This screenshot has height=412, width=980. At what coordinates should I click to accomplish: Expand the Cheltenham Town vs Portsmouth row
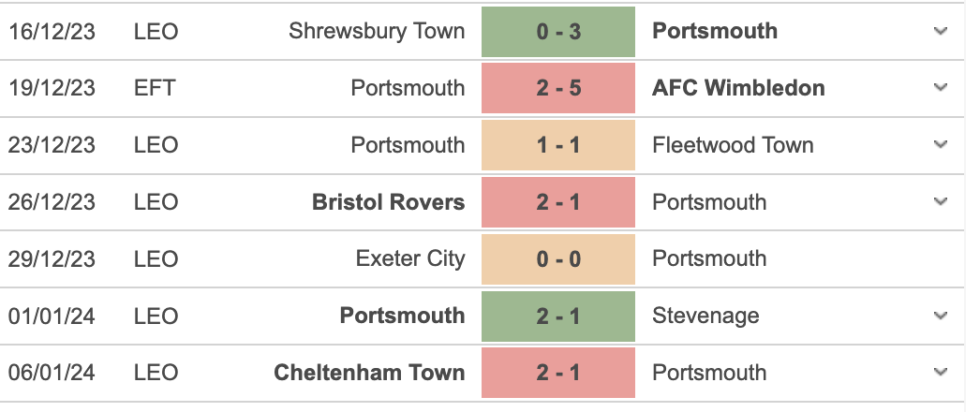(x=941, y=373)
